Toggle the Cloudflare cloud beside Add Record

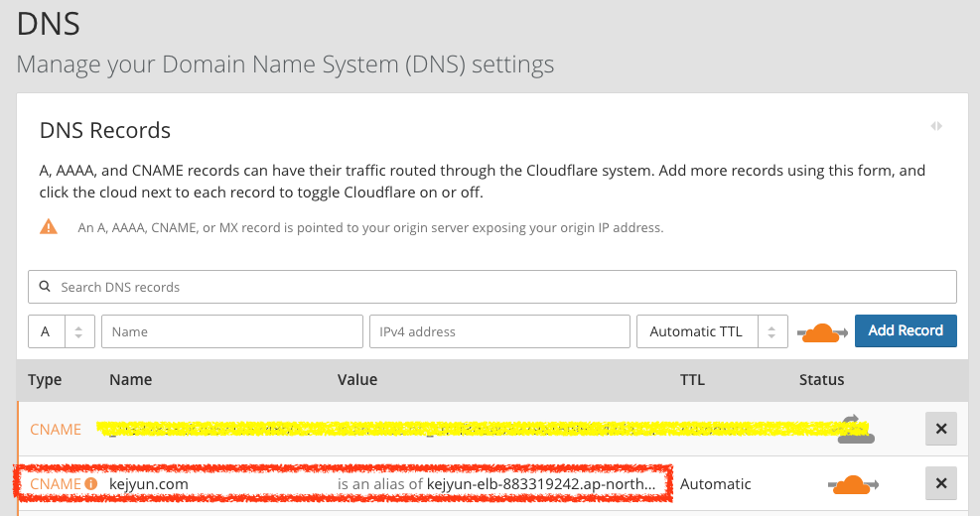point(822,331)
